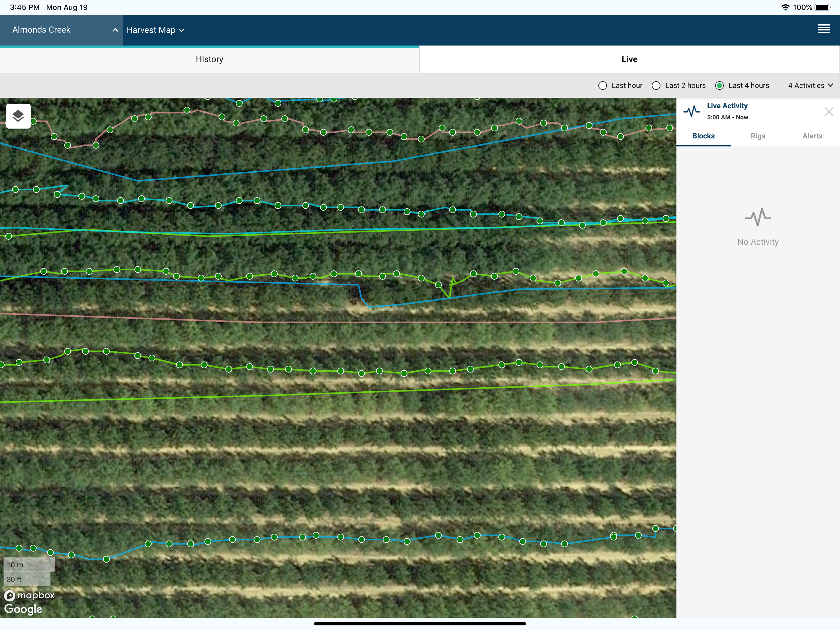Screen dimensions: 840x630
Task: Open the map layers button
Action: 18,116
